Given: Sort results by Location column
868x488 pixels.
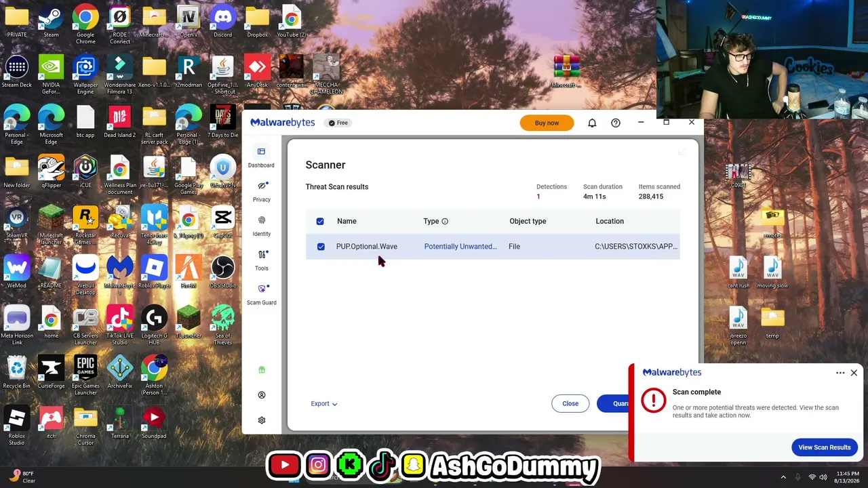Looking at the screenshot, I should pyautogui.click(x=610, y=221).
